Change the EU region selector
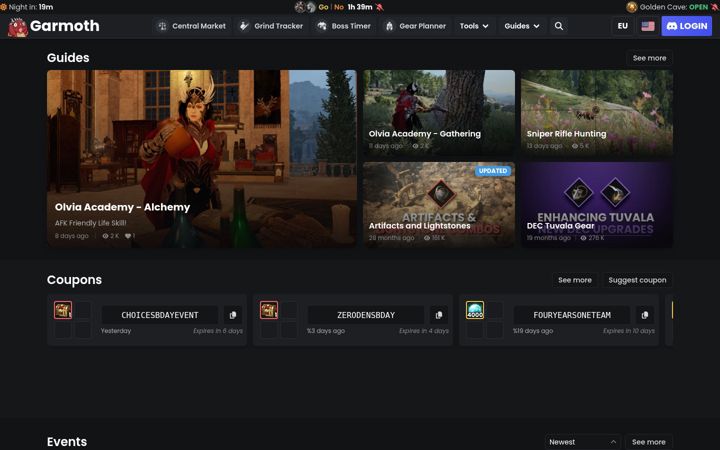Viewport: 720px width, 450px height. pyautogui.click(x=623, y=26)
